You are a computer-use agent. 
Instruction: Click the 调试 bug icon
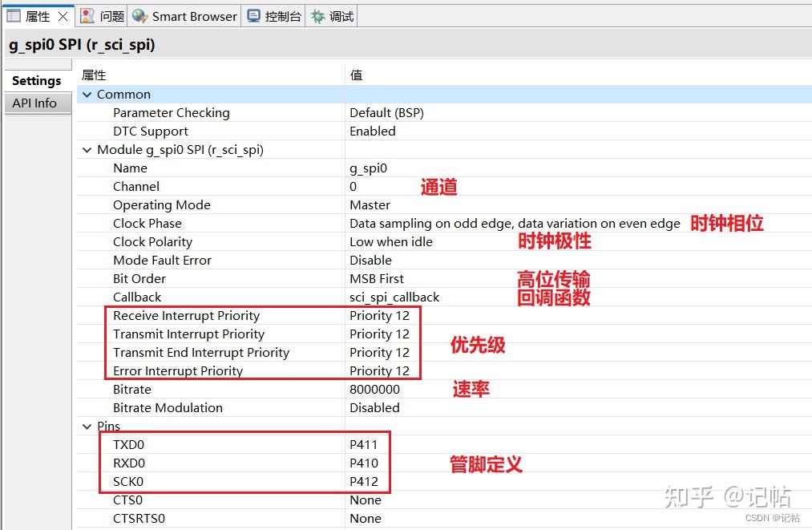pyautogui.click(x=317, y=16)
